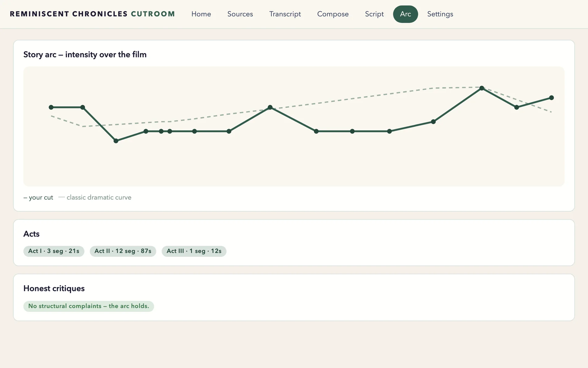The width and height of the screenshot is (588, 368).
Task: Switch to the Transcript tab
Action: click(x=285, y=14)
